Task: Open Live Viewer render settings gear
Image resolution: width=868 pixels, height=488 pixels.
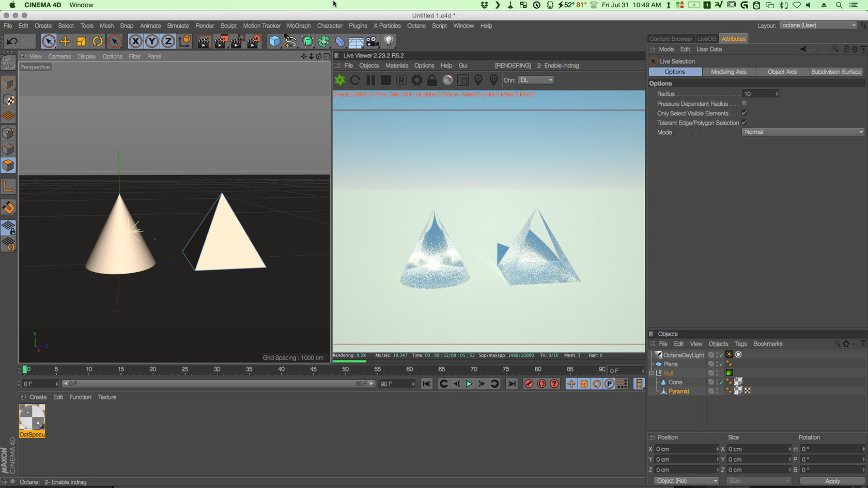Action: (x=416, y=80)
